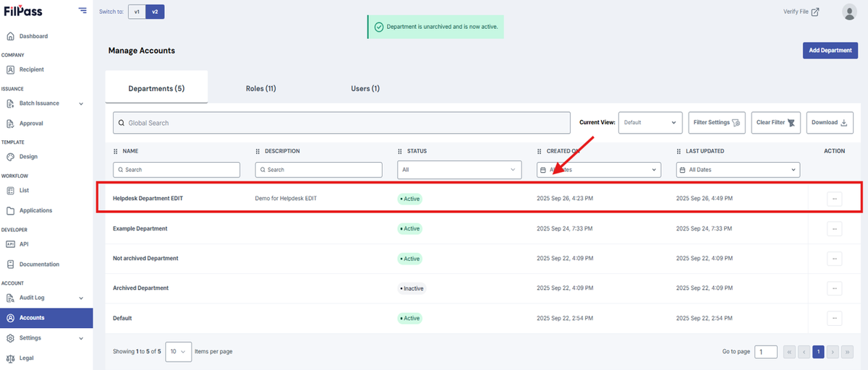This screenshot has width=868, height=370.
Task: Open Filter Settings
Action: point(717,123)
